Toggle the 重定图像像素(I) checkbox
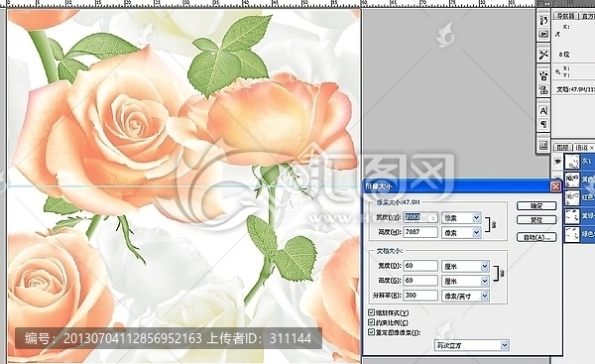 (371, 332)
